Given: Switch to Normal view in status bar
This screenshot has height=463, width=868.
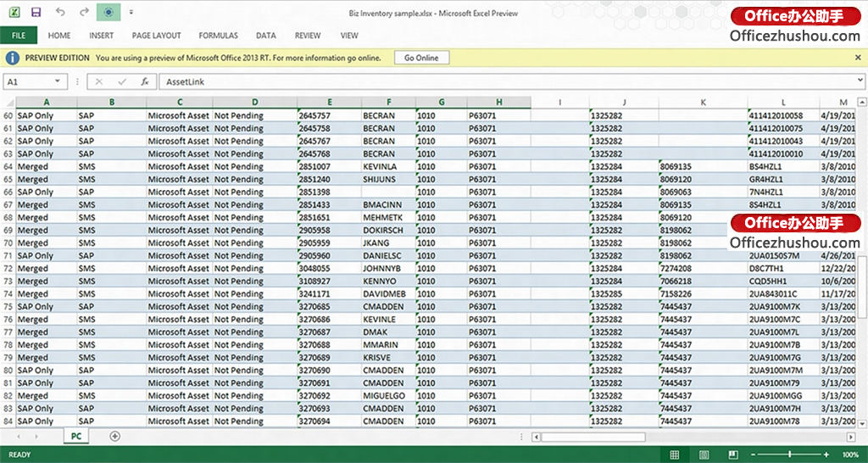Looking at the screenshot, I should 675,455.
